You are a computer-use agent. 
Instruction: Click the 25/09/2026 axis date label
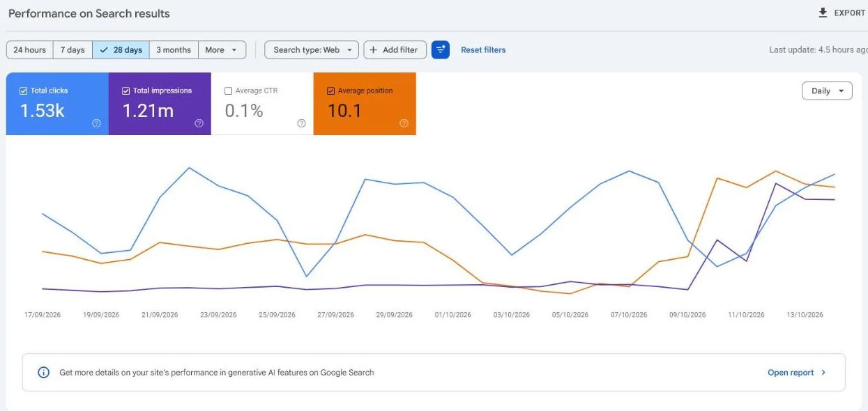click(277, 315)
